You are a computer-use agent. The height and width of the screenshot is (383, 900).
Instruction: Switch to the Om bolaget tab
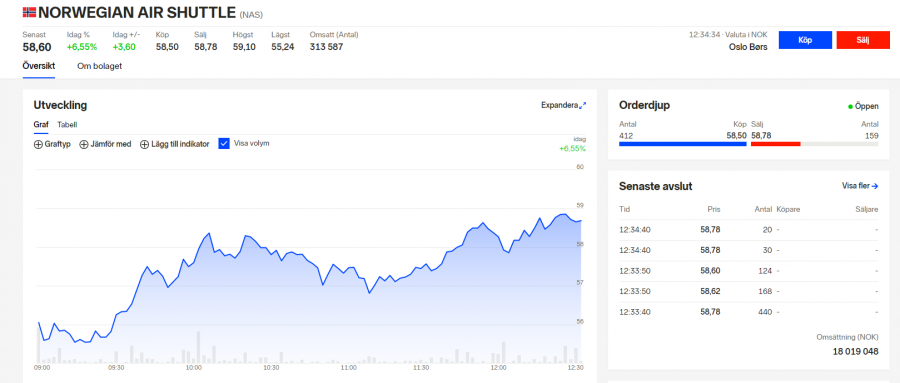(x=99, y=66)
